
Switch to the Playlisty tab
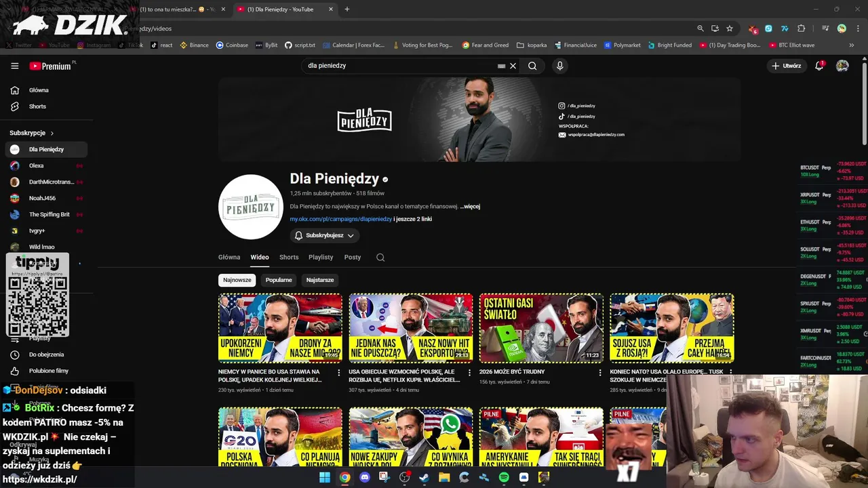click(321, 258)
